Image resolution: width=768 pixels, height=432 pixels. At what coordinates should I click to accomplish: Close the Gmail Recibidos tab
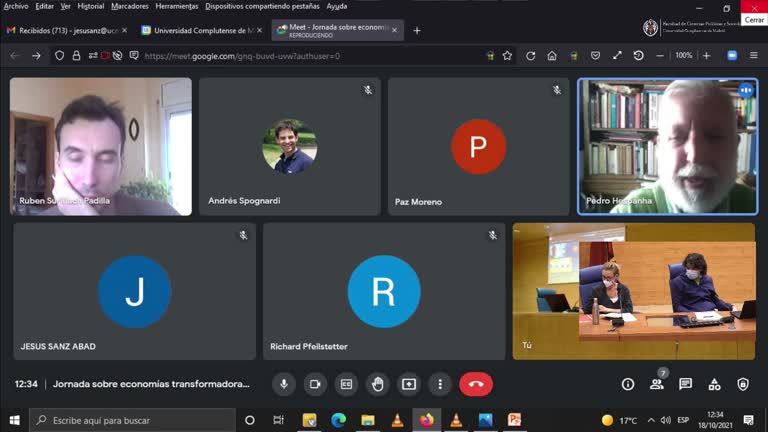click(x=124, y=30)
